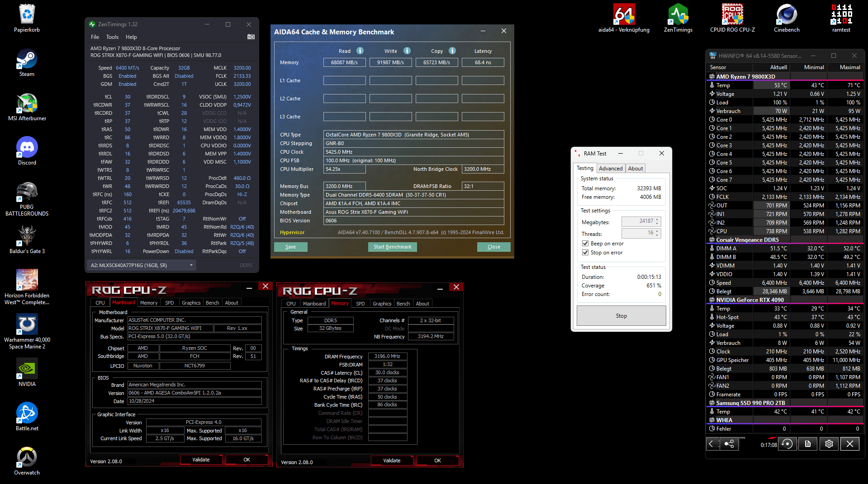Click the HWiNFO network share icon

click(729, 444)
